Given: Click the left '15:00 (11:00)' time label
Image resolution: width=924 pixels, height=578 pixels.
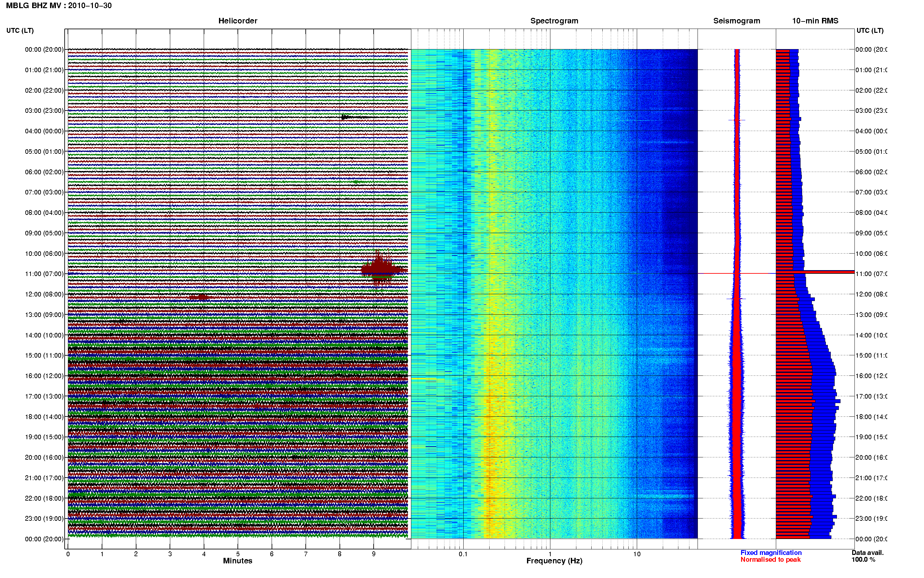Looking at the screenshot, I should tap(44, 356).
